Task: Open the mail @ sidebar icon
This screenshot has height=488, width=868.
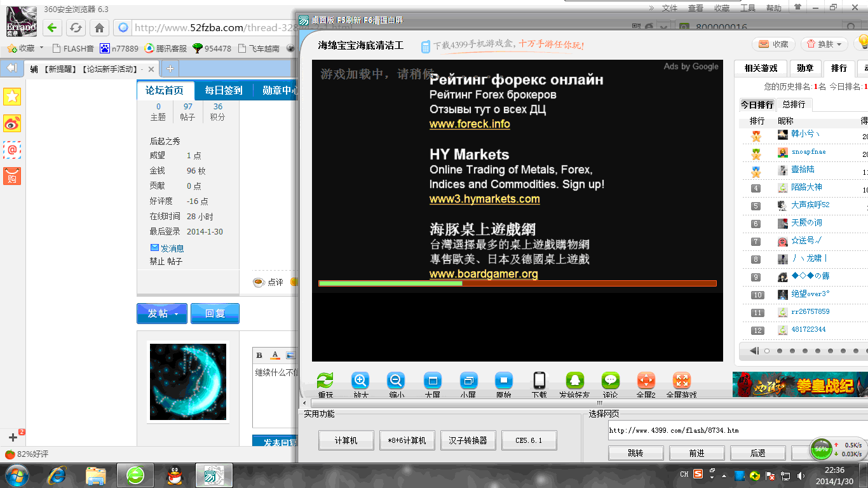Action: [x=12, y=150]
